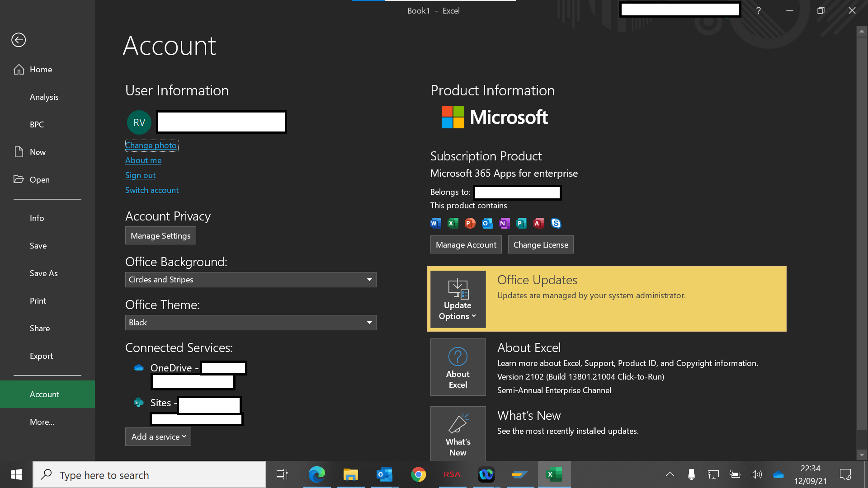Click the OneDrive cloud service icon

coord(139,368)
